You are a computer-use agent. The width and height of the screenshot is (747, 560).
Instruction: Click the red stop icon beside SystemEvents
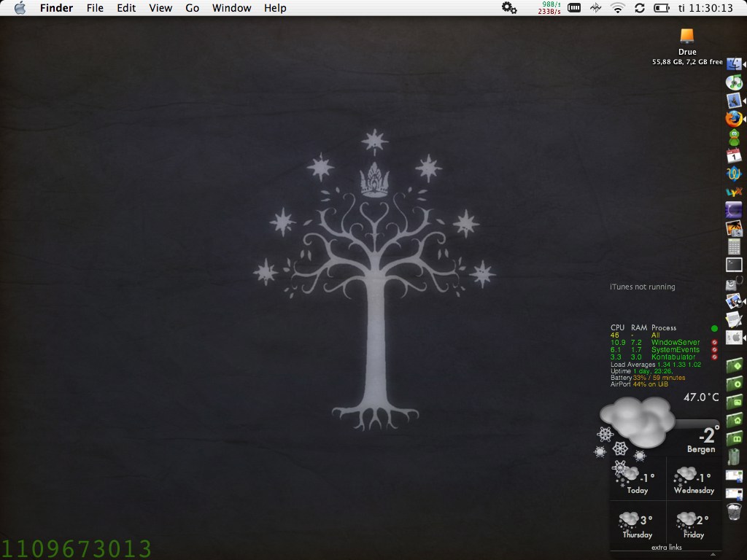pos(714,349)
